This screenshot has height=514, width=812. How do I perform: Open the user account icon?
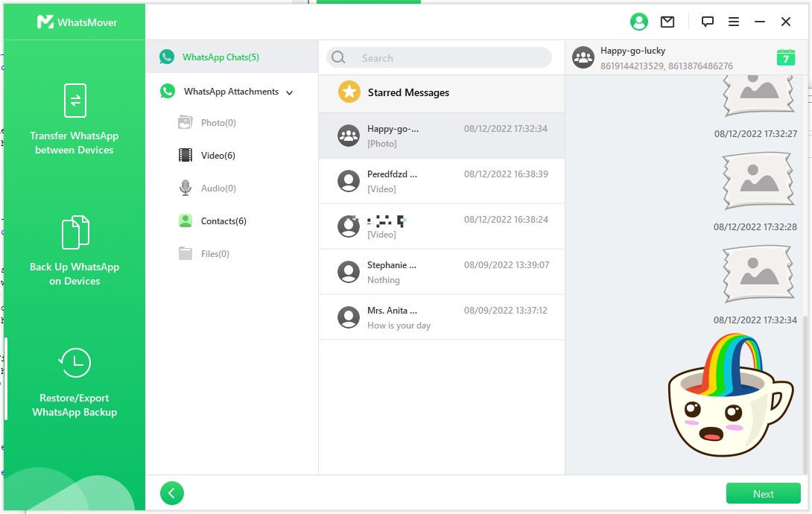coord(638,22)
